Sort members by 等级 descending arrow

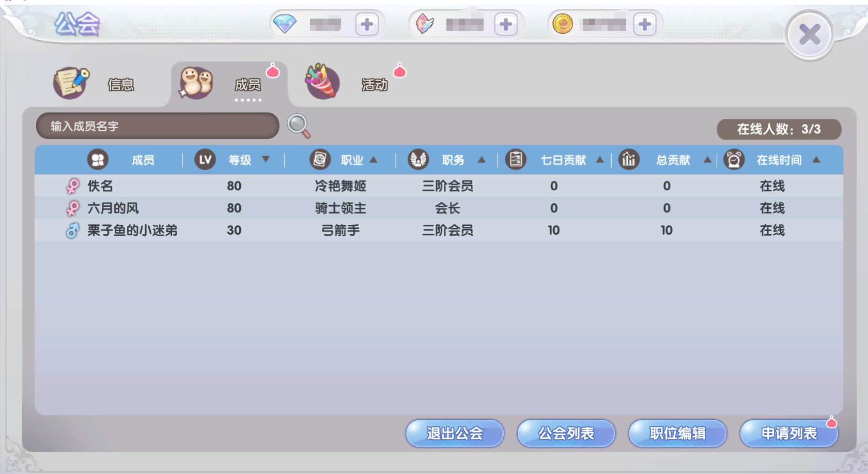266,159
